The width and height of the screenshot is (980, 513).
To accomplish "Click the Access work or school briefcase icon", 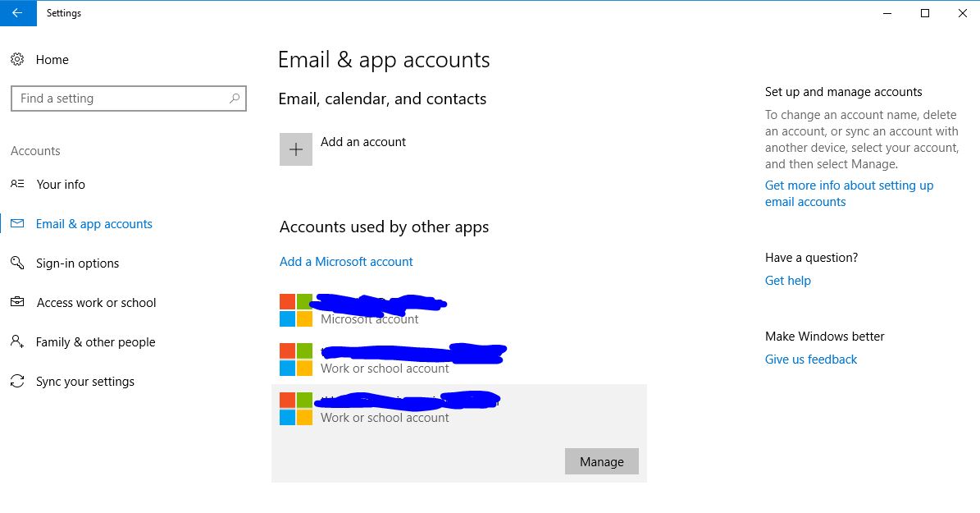I will [17, 302].
